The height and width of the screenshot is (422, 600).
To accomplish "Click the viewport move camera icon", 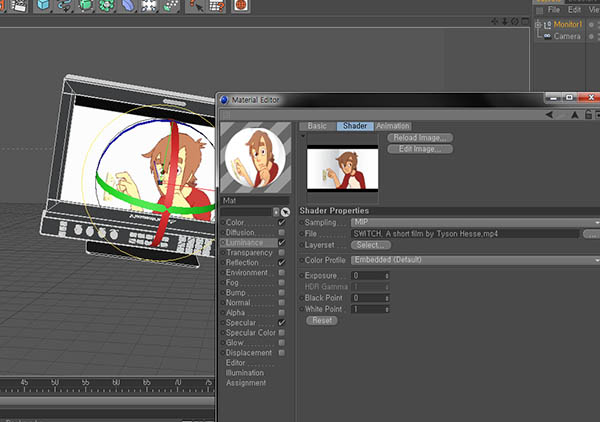I will (x=495, y=21).
